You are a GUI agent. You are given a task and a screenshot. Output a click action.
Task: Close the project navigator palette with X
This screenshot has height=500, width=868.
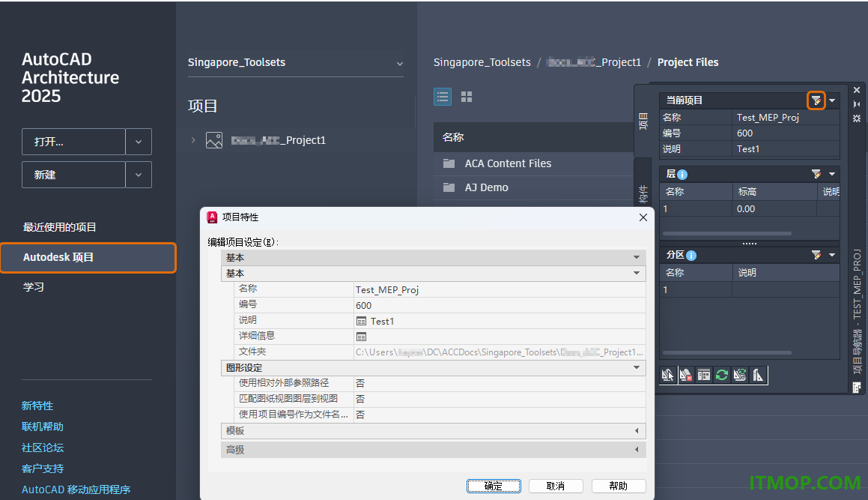[x=857, y=90]
